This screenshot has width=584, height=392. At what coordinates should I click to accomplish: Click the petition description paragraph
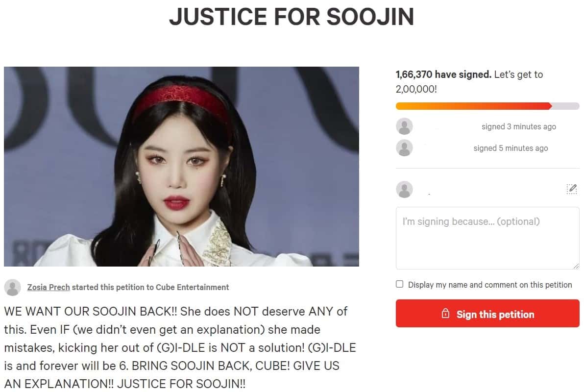[180, 347]
